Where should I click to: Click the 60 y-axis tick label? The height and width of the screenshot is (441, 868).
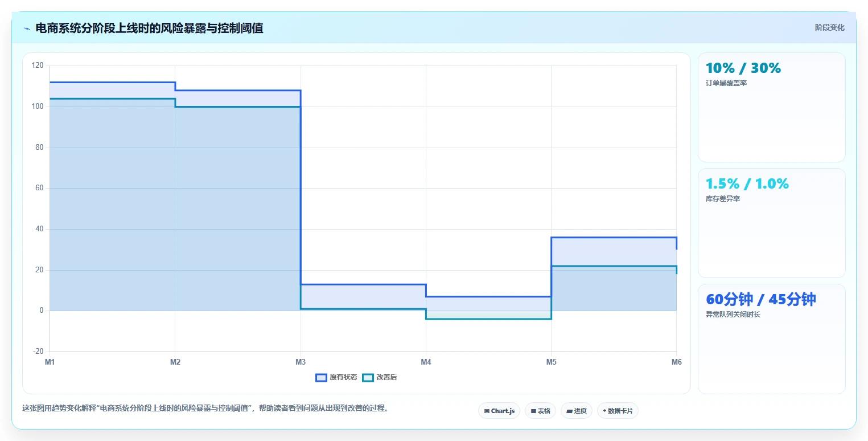(39, 188)
